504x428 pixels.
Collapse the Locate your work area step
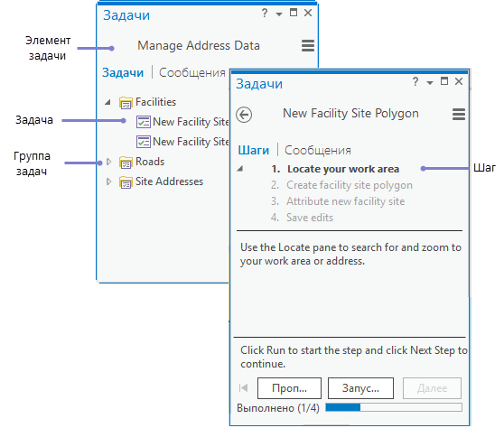[239, 169]
